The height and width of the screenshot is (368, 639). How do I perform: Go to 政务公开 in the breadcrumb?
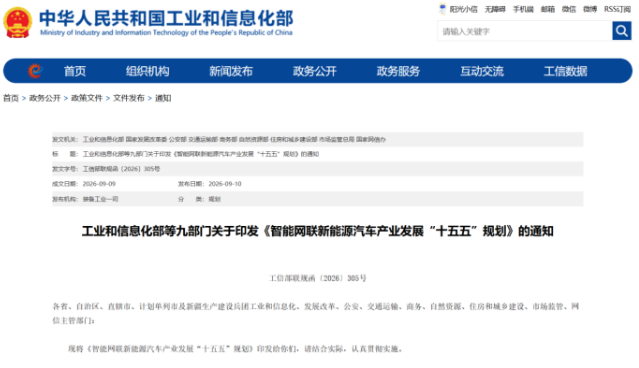pos(45,98)
